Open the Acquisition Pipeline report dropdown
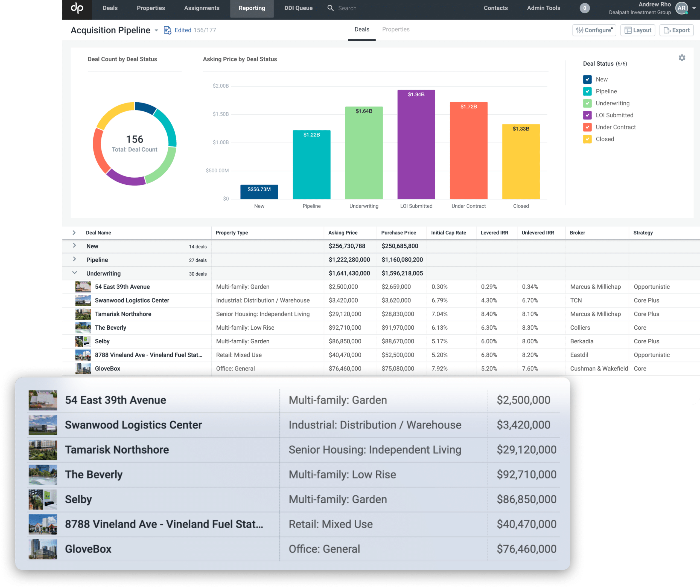Viewport: 700px width, 588px height. [157, 30]
